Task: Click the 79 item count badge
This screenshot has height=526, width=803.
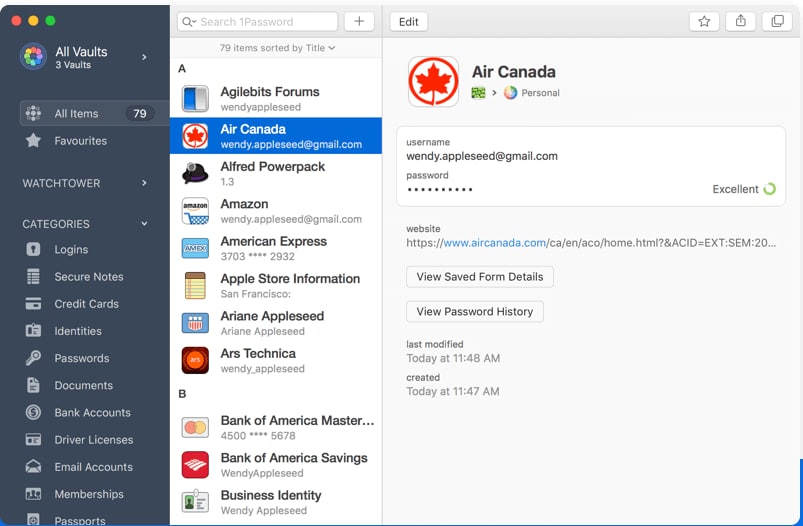Action: (140, 113)
